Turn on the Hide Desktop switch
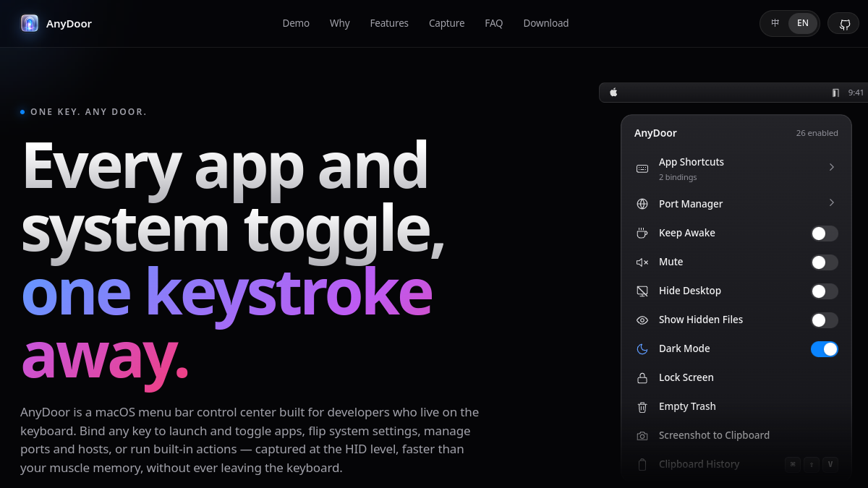The height and width of the screenshot is (488, 868). 825,291
